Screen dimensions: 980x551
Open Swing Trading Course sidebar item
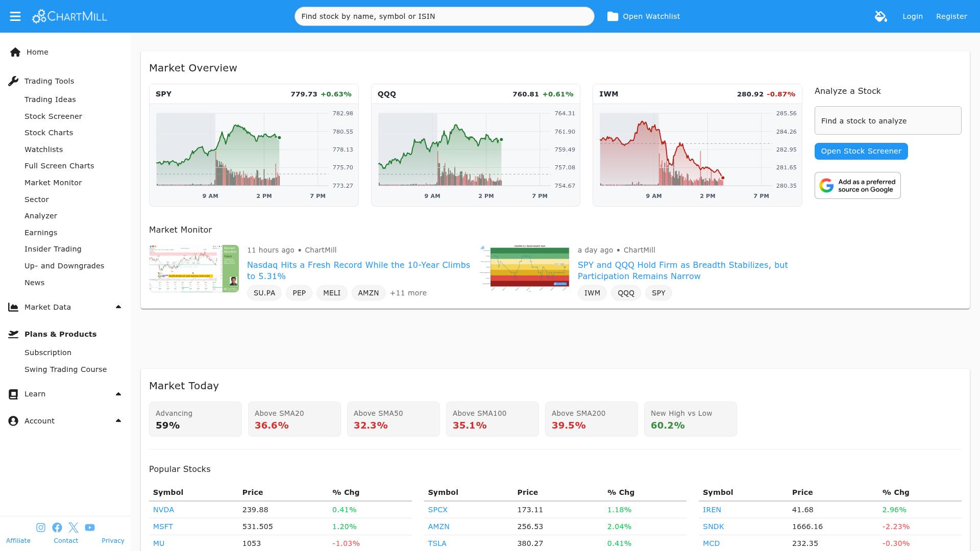65,369
